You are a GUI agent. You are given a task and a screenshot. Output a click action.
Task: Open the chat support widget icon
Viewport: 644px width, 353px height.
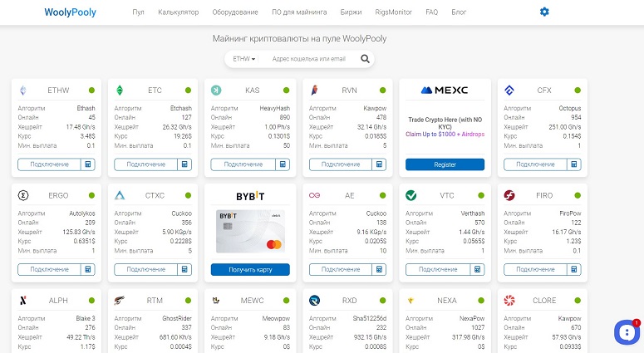tap(627, 331)
